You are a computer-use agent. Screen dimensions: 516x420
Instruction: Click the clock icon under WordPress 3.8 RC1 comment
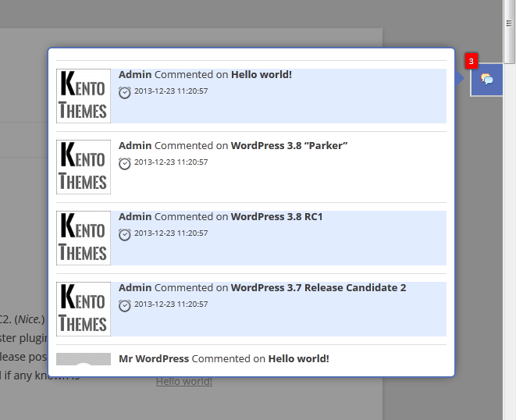(x=125, y=235)
